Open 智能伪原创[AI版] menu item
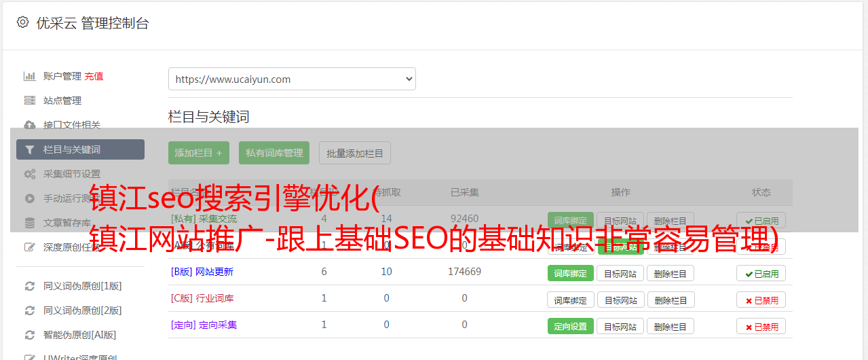Viewport: 868px width, 360px height. [x=80, y=335]
